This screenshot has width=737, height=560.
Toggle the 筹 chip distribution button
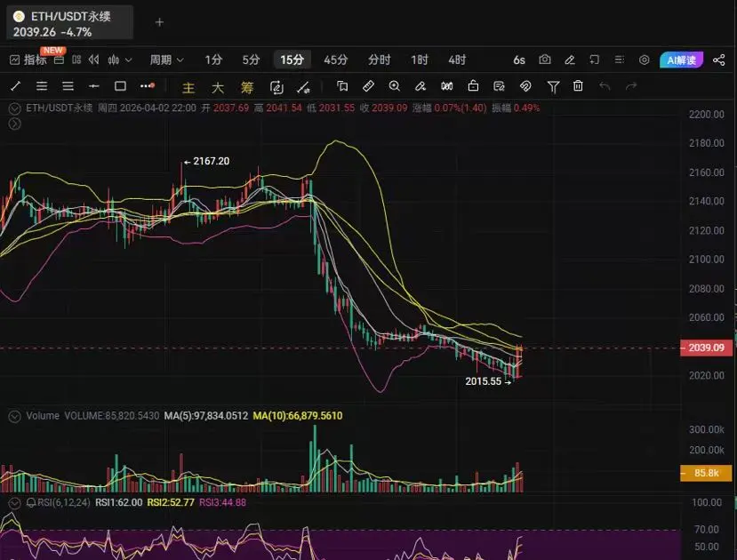[x=247, y=87]
